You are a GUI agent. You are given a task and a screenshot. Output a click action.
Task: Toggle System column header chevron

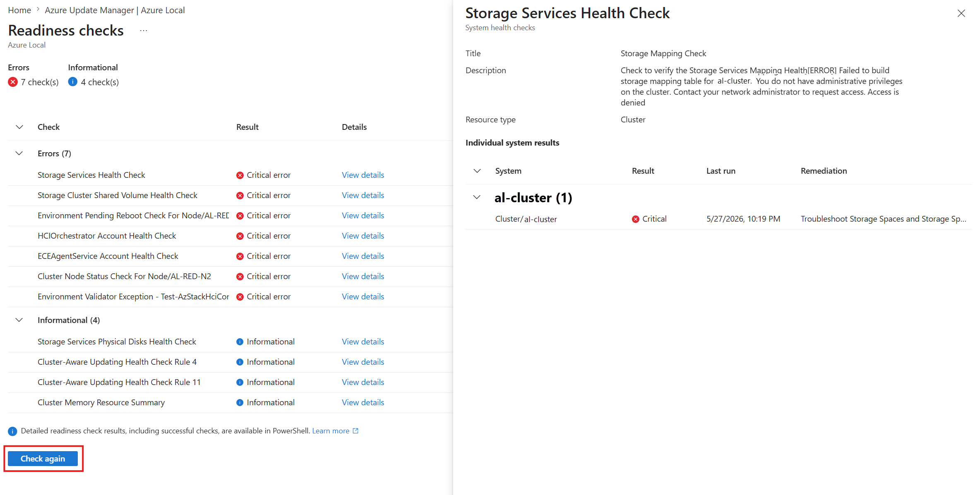pyautogui.click(x=477, y=171)
